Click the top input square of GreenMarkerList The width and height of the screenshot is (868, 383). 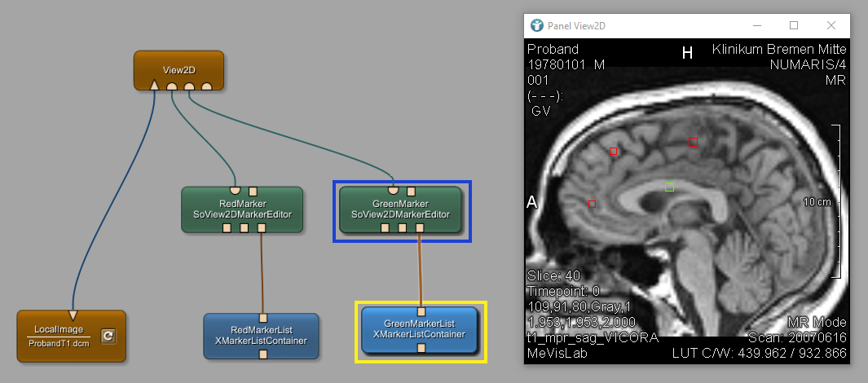coord(421,311)
